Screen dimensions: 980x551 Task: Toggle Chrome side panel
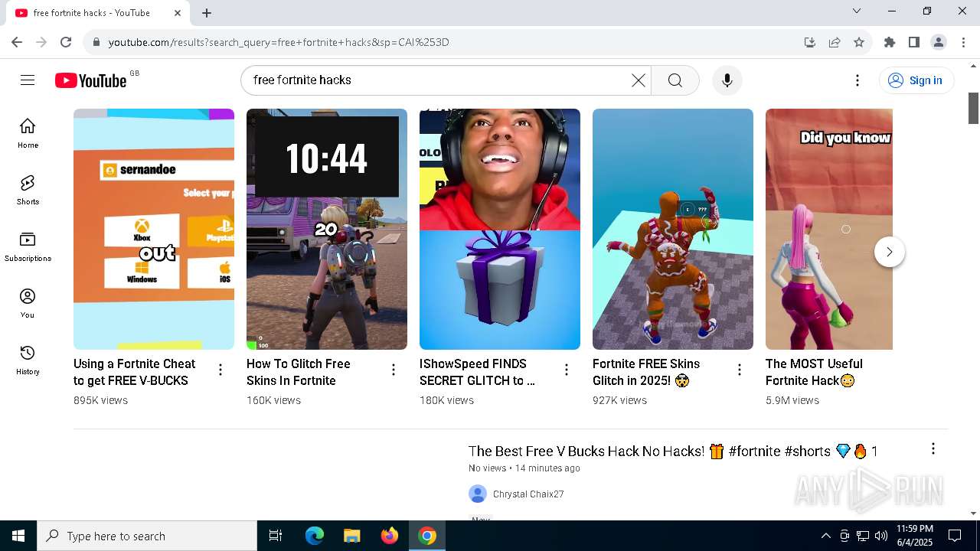coord(914,42)
